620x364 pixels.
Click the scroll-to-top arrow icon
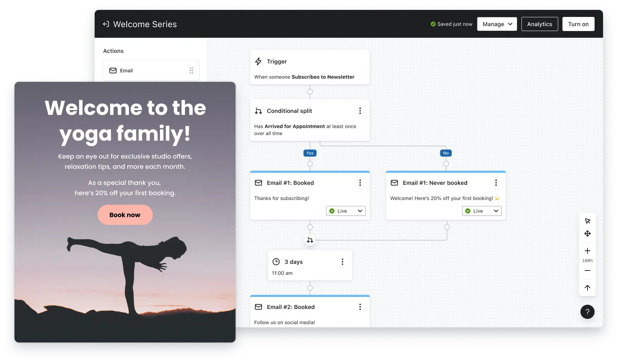coord(588,288)
